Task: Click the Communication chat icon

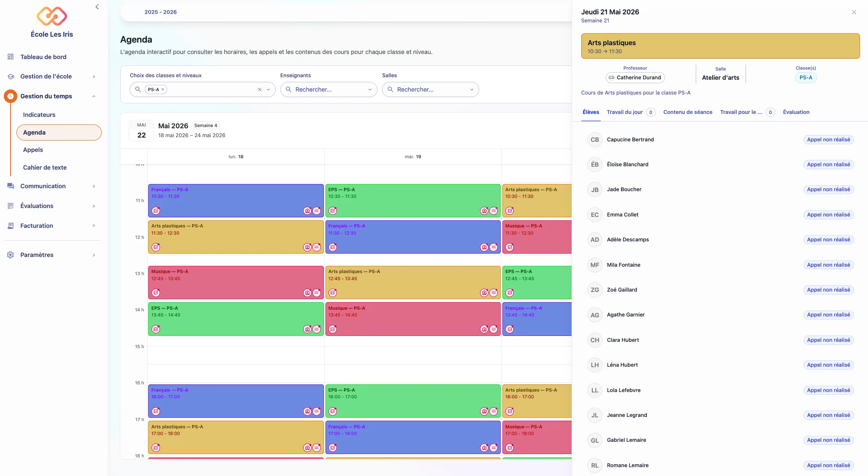Action: click(x=11, y=186)
